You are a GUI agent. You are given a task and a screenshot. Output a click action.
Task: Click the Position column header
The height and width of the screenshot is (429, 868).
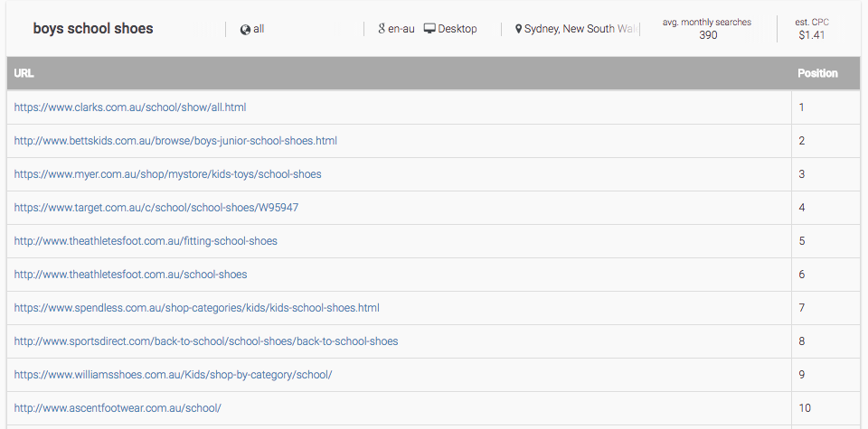tap(817, 73)
